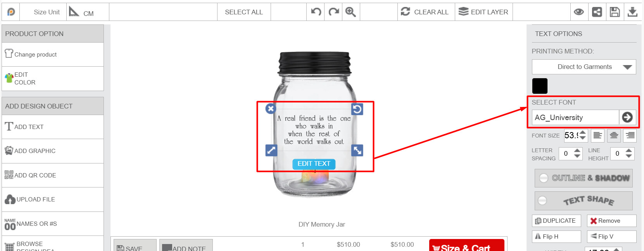Enable the Outline & Shadow toggle
Image resolution: width=644 pixels, height=251 pixels.
pos(544,178)
